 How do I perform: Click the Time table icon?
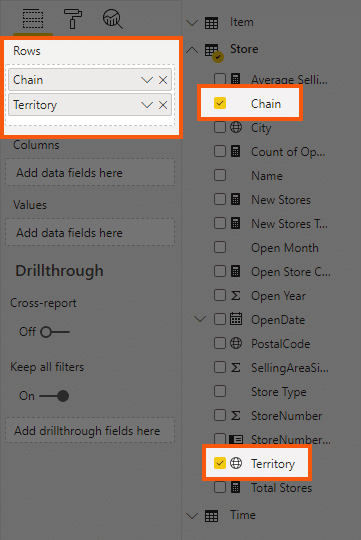click(212, 516)
